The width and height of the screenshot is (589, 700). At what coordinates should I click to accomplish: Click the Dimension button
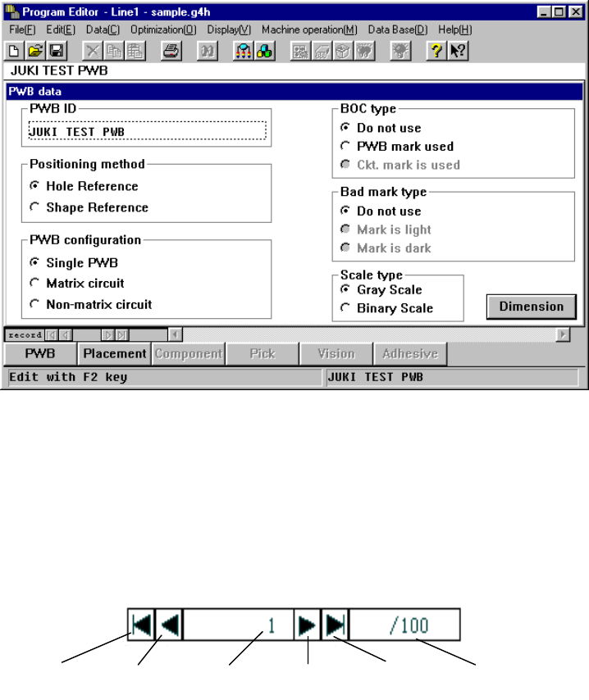click(x=532, y=307)
